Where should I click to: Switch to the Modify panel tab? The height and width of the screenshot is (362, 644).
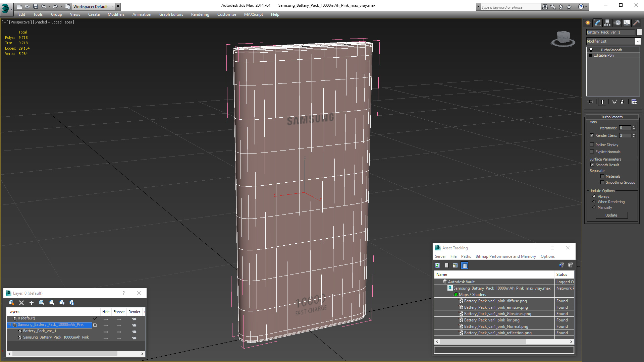coord(597,23)
